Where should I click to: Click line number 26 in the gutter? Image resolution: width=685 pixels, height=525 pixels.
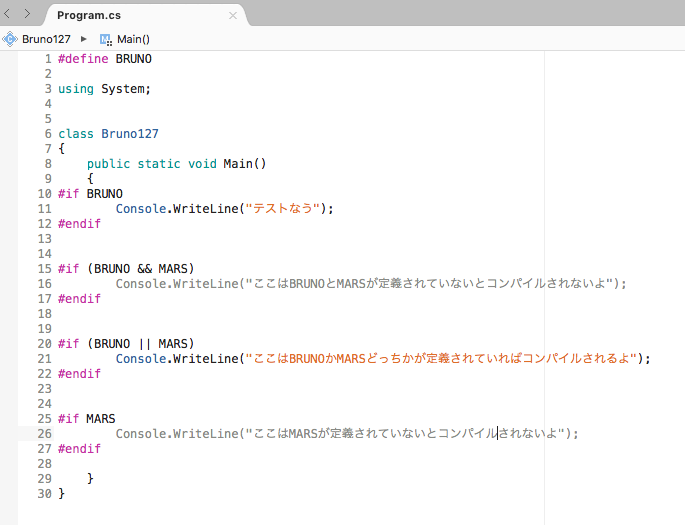(x=45, y=434)
